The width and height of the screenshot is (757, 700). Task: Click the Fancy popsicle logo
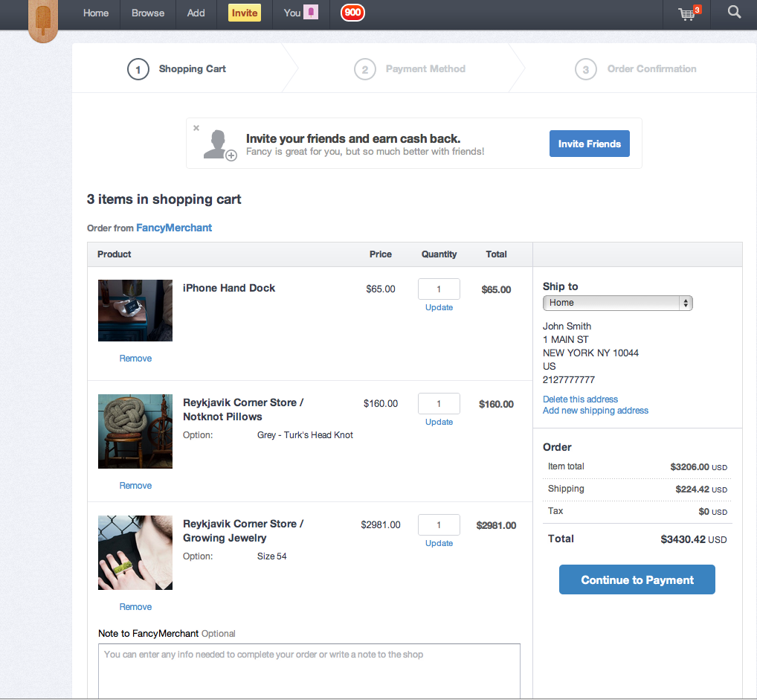43,21
